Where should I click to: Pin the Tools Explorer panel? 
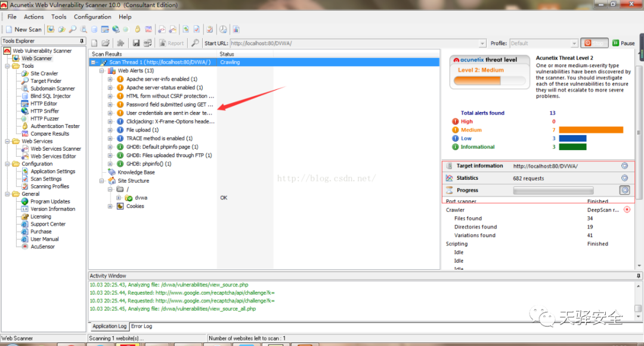82,41
